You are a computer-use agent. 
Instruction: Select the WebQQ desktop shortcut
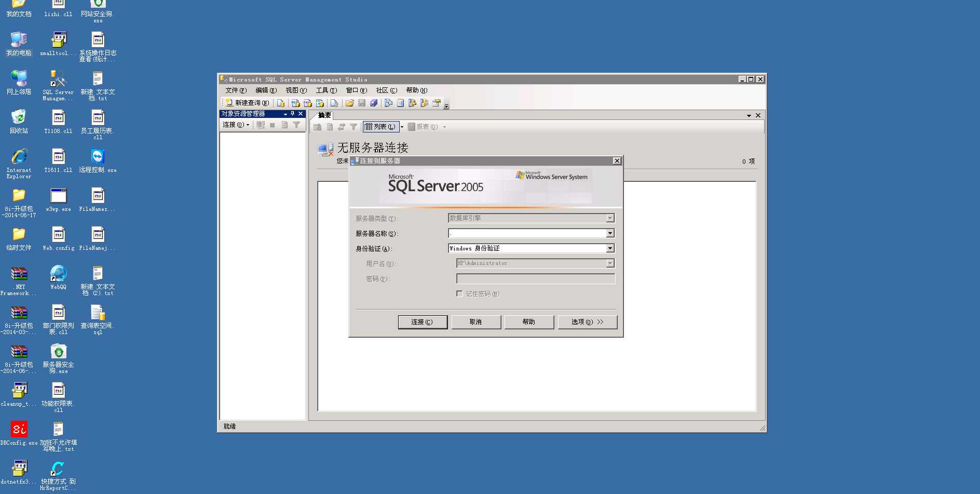(x=58, y=277)
